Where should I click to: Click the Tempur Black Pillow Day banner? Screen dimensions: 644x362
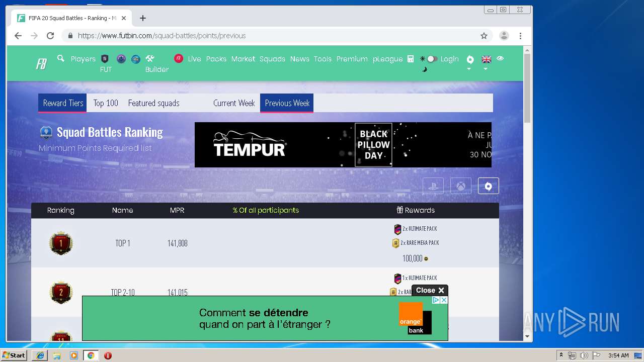click(x=343, y=145)
